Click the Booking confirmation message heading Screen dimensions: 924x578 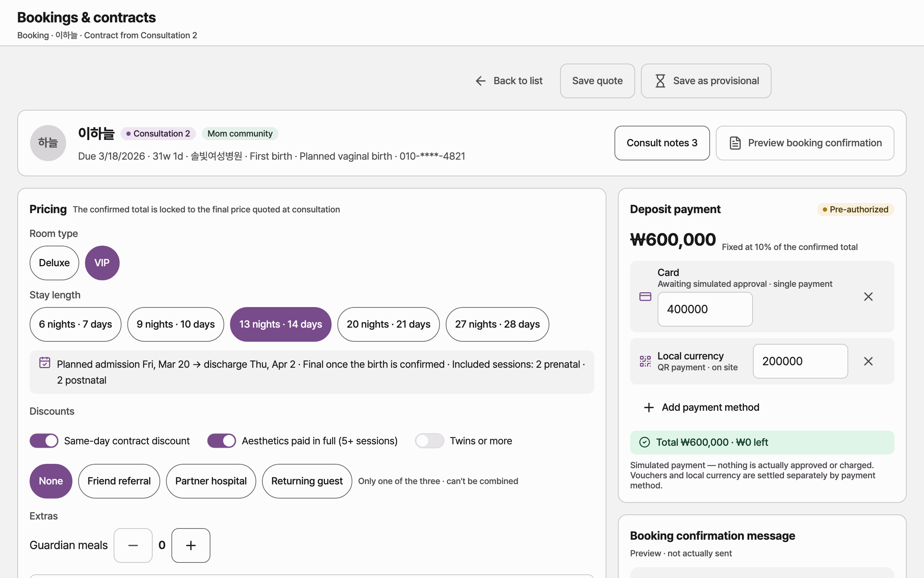point(712,536)
